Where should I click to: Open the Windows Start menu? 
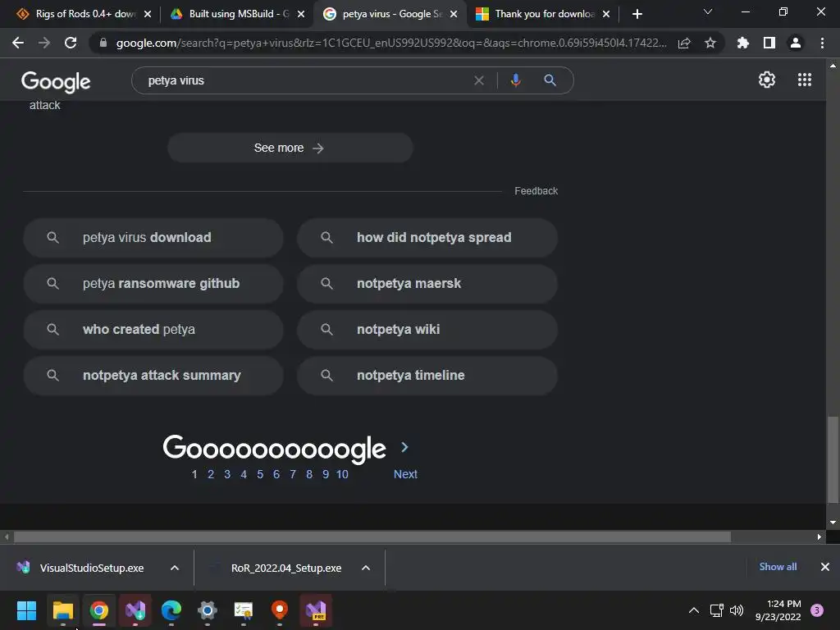point(26,610)
